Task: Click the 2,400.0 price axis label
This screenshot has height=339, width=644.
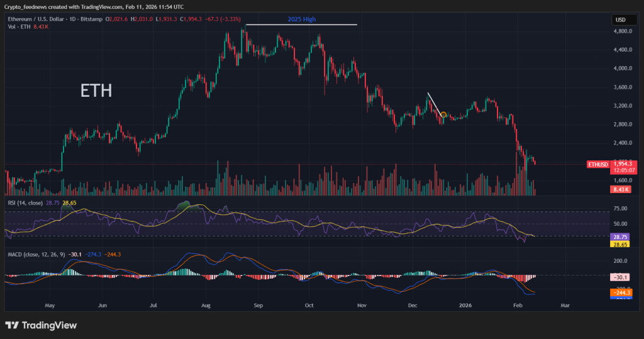Action: pyautogui.click(x=623, y=143)
